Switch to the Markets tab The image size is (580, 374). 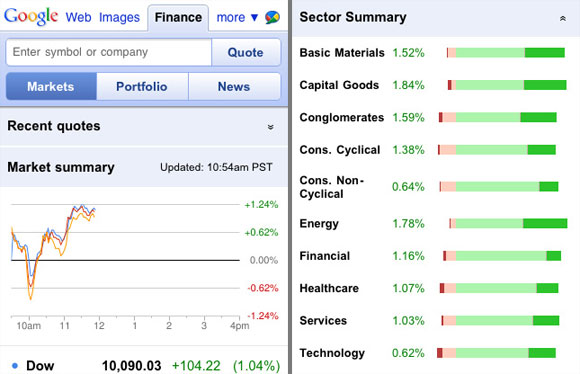coord(51,87)
